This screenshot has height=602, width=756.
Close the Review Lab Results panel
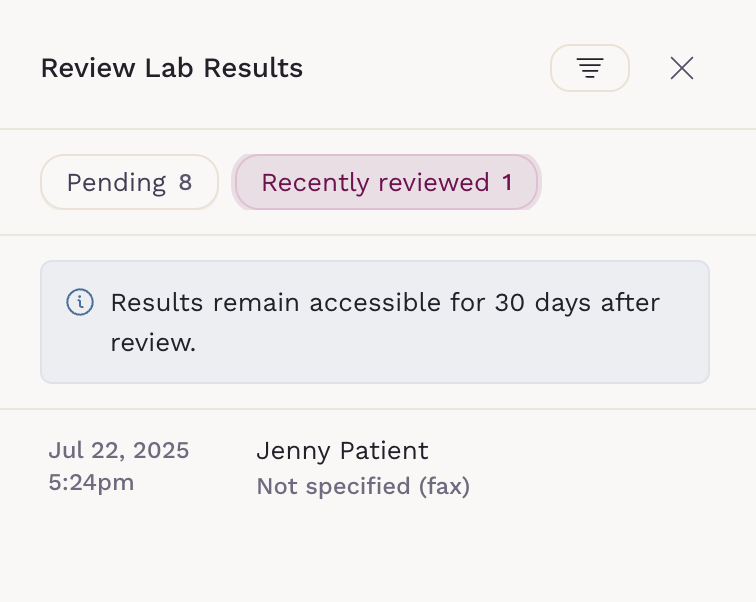[x=682, y=68]
